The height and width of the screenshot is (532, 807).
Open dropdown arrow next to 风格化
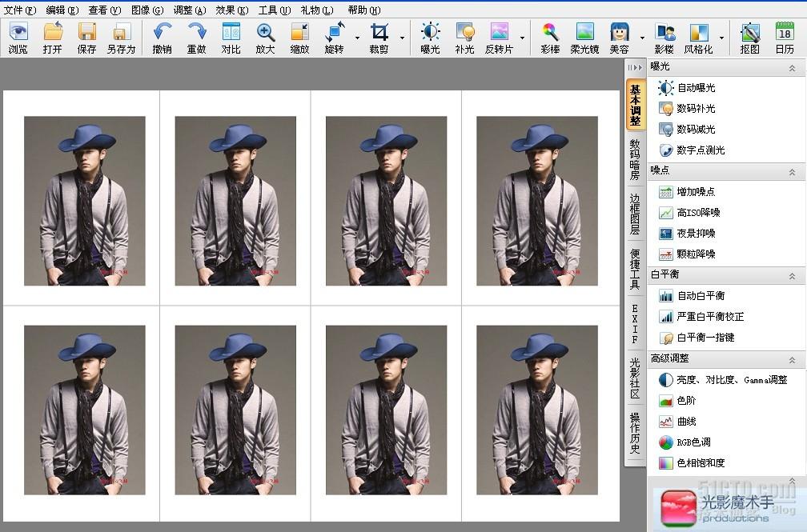[x=721, y=38]
